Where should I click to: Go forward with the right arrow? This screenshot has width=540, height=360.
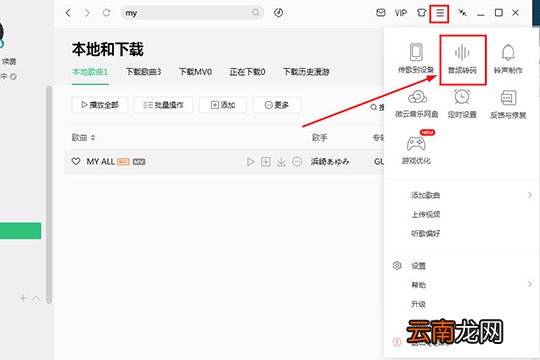(87, 13)
